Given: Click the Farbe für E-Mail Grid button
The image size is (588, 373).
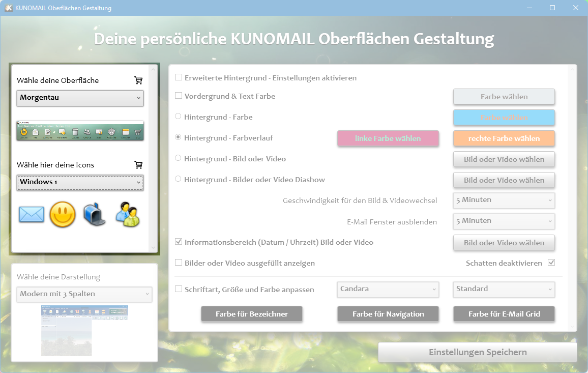Looking at the screenshot, I should tap(504, 314).
